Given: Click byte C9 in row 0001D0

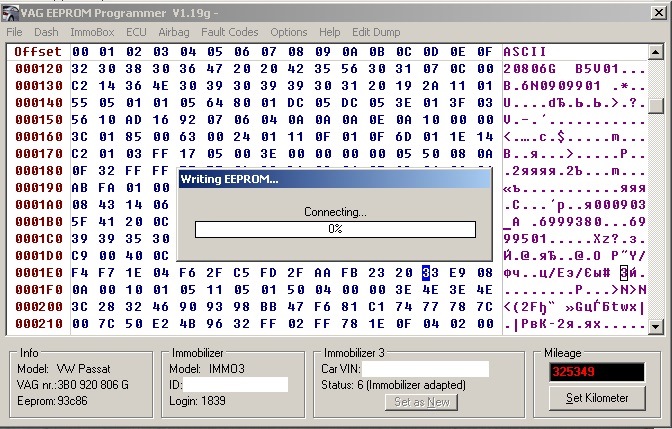Looking at the screenshot, I should pyautogui.click(x=80, y=256).
